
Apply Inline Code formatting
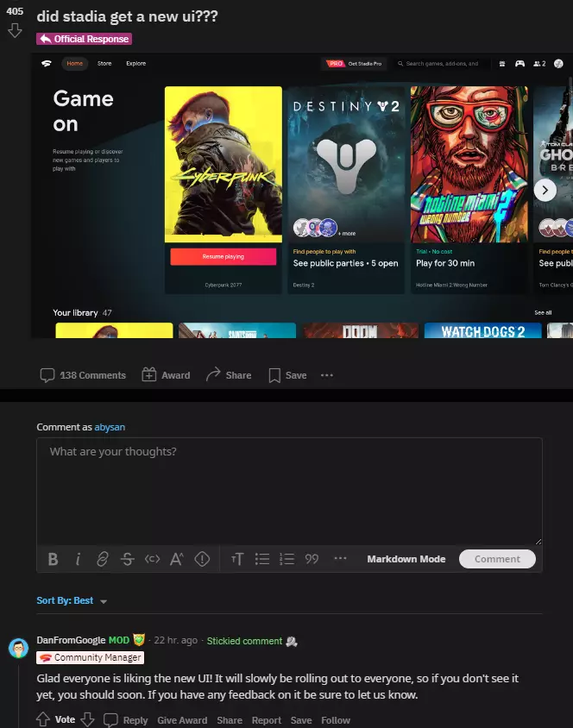pos(152,559)
